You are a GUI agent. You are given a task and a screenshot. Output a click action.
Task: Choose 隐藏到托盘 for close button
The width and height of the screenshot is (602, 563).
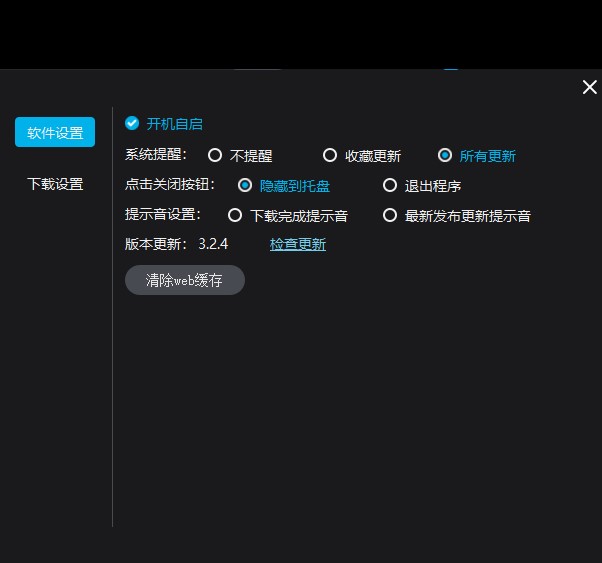(245, 185)
